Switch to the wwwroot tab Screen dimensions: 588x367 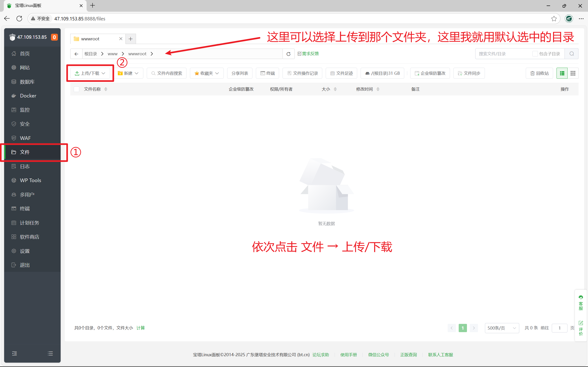[90, 39]
